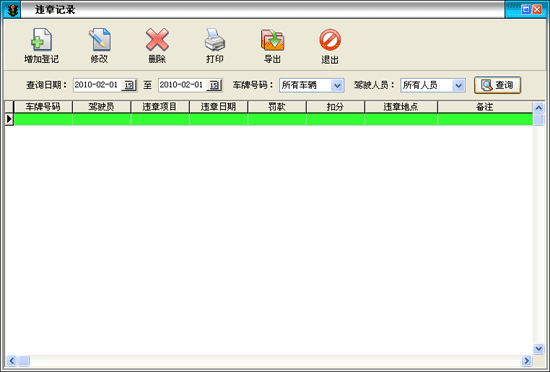
Task: Sort by the 驾驶员 column header
Action: click(102, 107)
